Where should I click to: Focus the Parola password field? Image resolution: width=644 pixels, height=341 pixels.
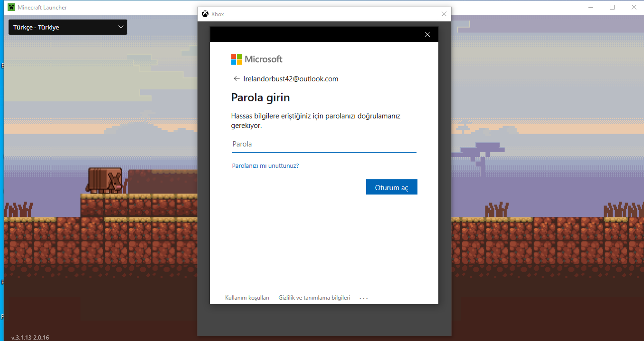(x=324, y=144)
